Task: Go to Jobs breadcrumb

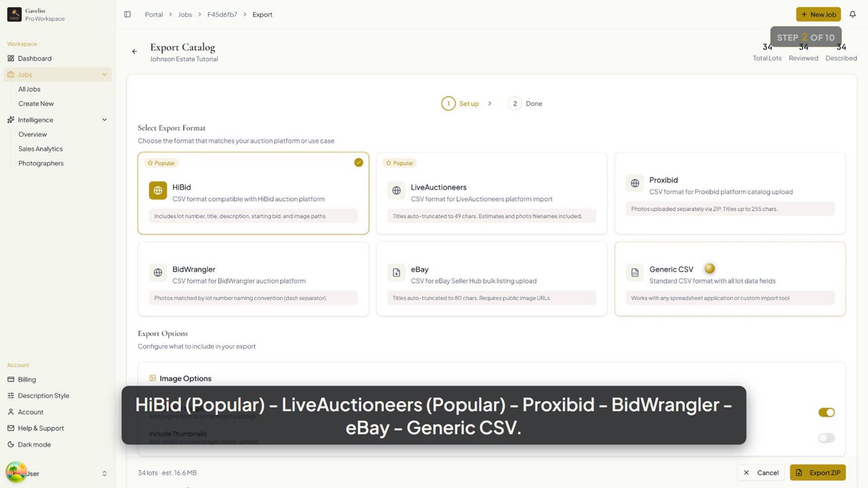Action: click(x=185, y=14)
